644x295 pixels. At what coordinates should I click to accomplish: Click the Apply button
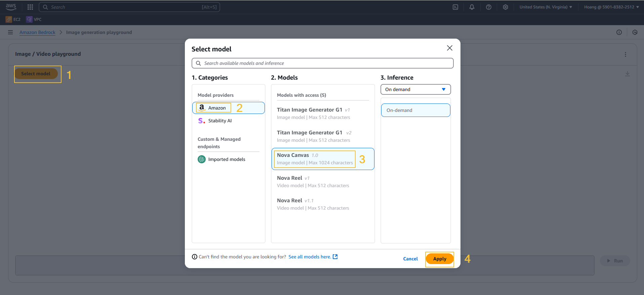(x=440, y=259)
